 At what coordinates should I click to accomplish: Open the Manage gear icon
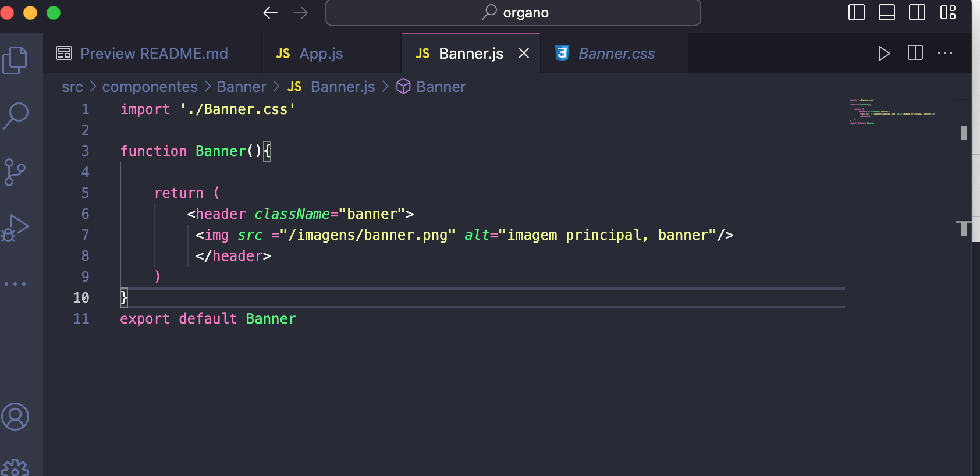coord(15,468)
